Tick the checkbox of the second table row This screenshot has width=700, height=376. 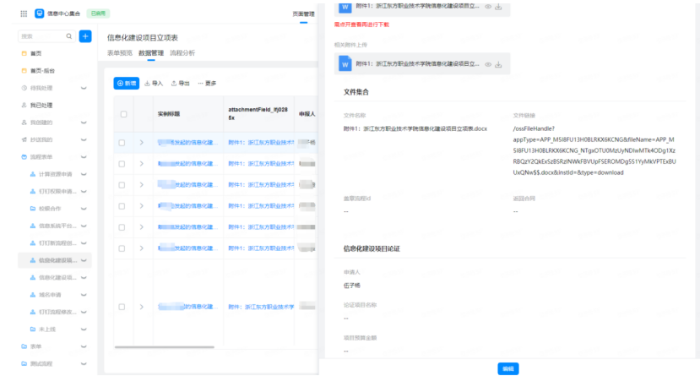tap(122, 164)
